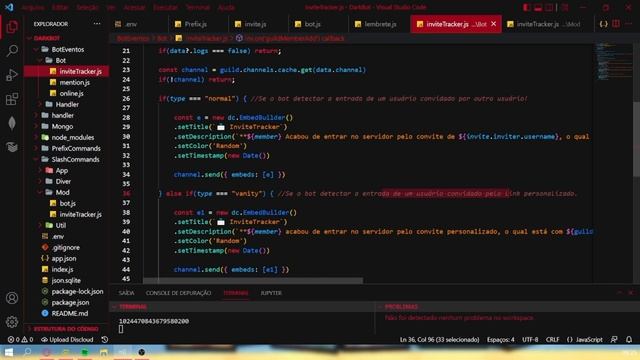This screenshot has width=640, height=360.
Task: Split the editor to the right
Action: (616, 24)
